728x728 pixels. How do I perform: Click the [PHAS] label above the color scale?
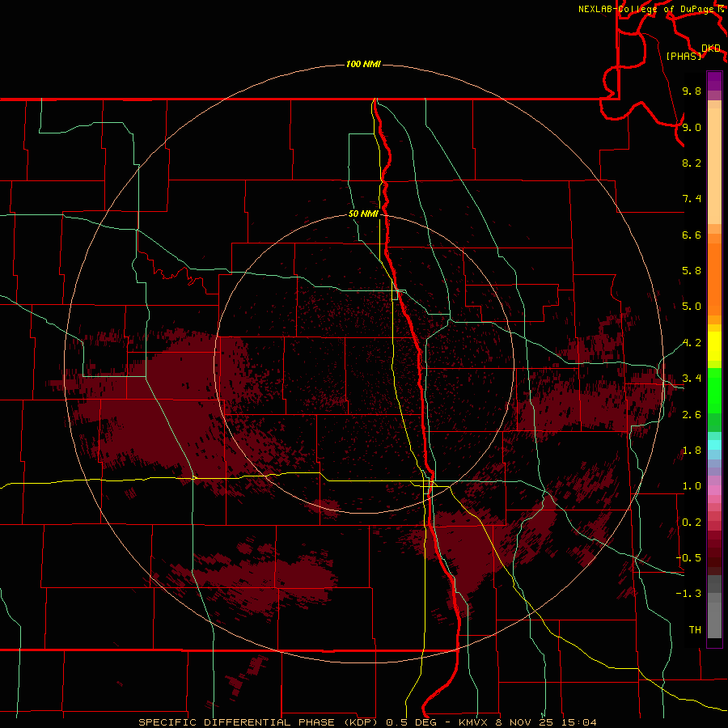point(684,56)
